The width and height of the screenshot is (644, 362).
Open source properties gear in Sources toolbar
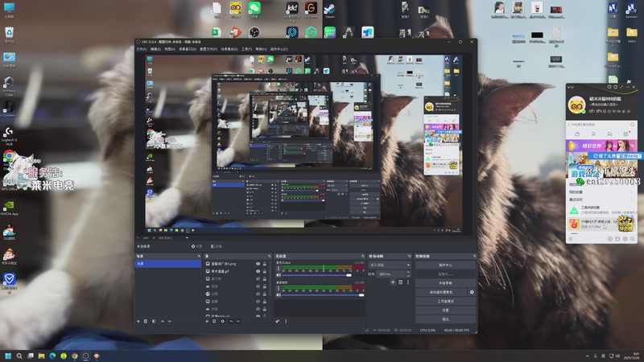coord(223,321)
